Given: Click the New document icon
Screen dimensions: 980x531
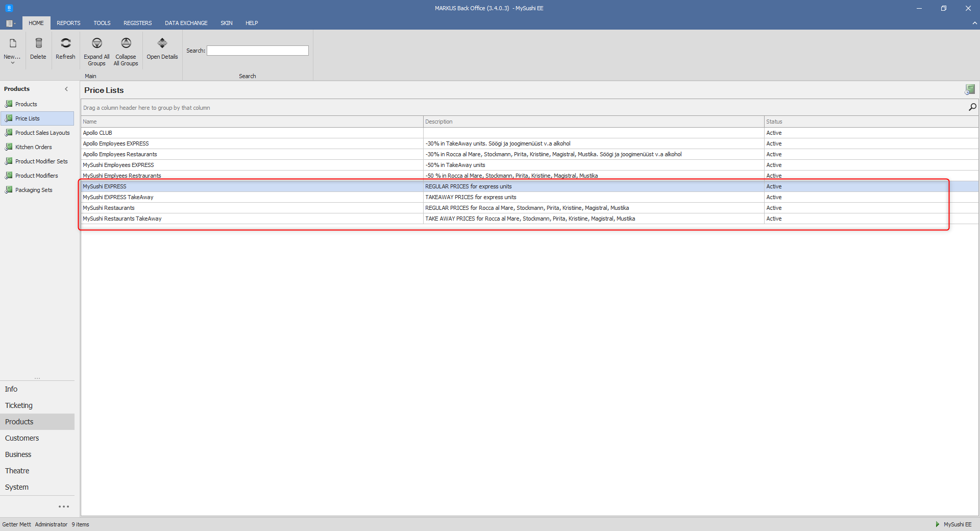Looking at the screenshot, I should pos(13,43).
